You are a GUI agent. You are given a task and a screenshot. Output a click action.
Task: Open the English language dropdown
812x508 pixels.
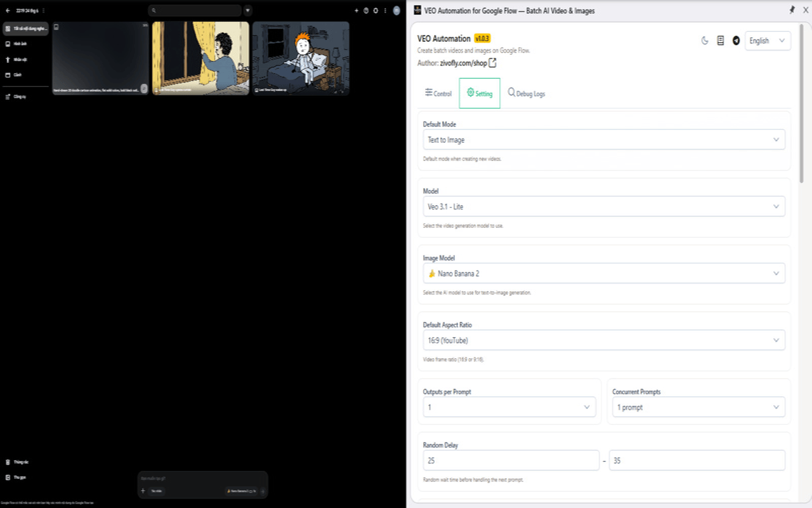[768, 41]
